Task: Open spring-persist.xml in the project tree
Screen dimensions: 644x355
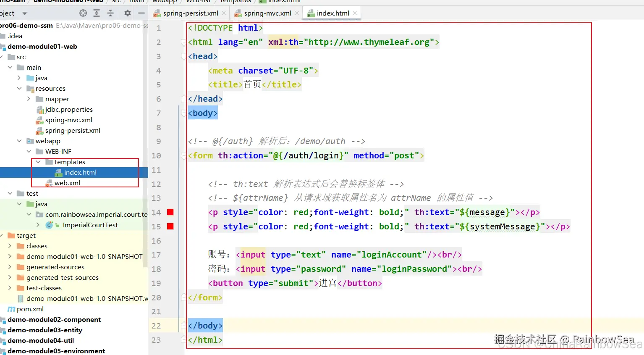Action: coord(73,130)
